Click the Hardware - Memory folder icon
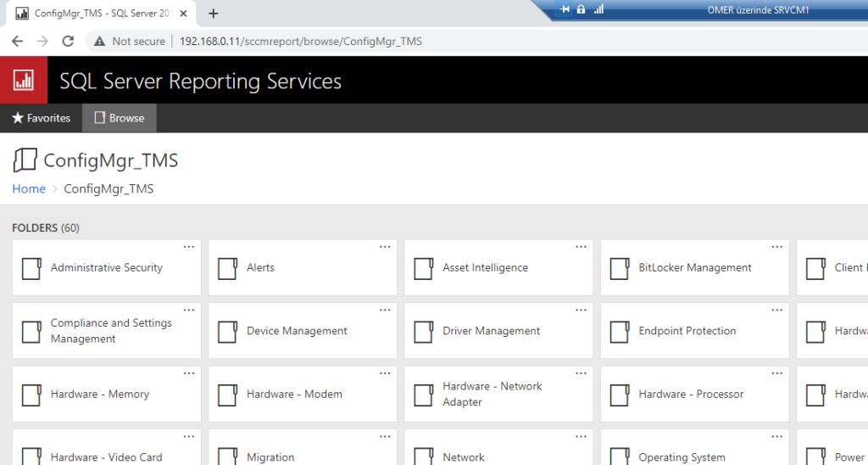This screenshot has width=868, height=465. tap(31, 395)
